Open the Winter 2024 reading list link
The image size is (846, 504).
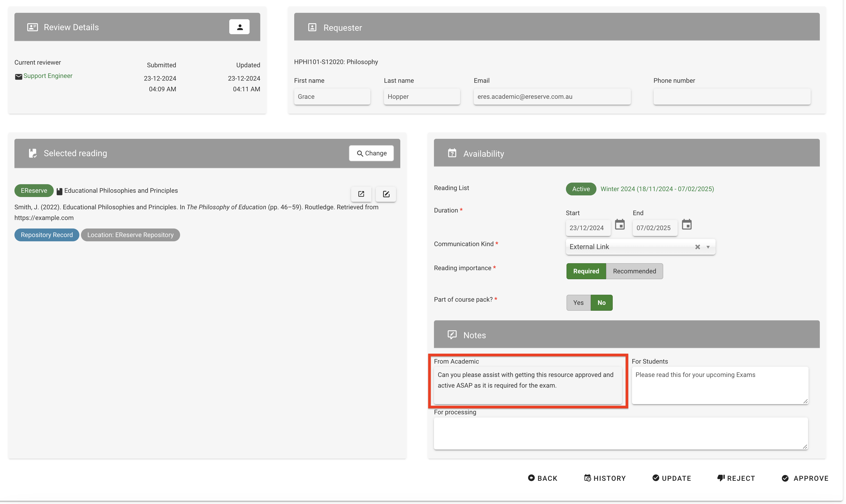(x=657, y=189)
